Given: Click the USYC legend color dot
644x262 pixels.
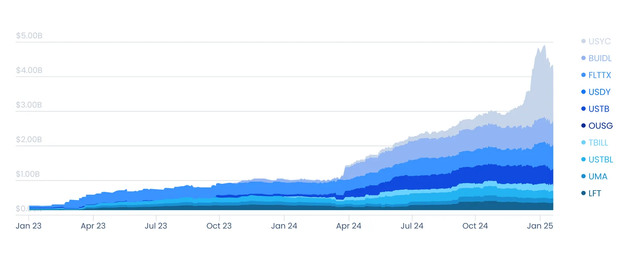Looking at the screenshot, I should (583, 41).
